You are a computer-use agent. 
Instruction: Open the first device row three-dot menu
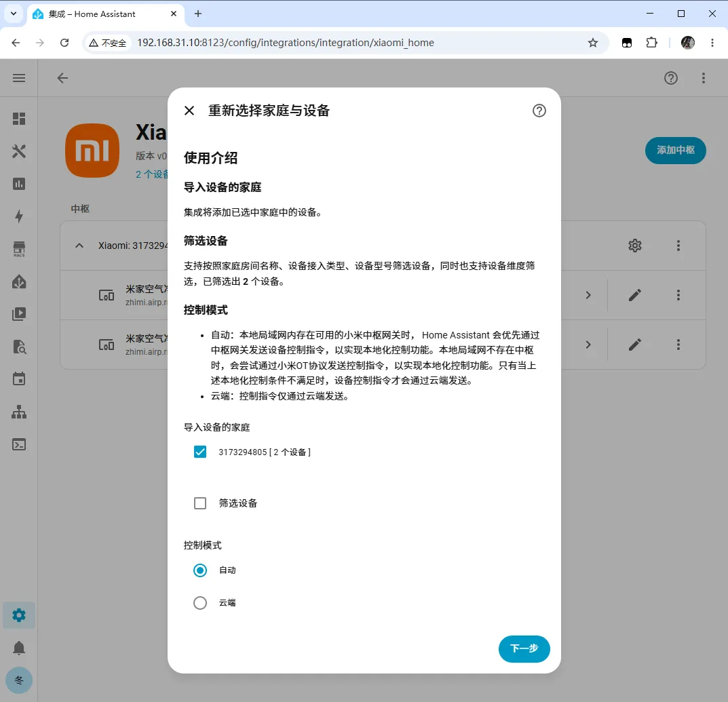click(x=678, y=295)
